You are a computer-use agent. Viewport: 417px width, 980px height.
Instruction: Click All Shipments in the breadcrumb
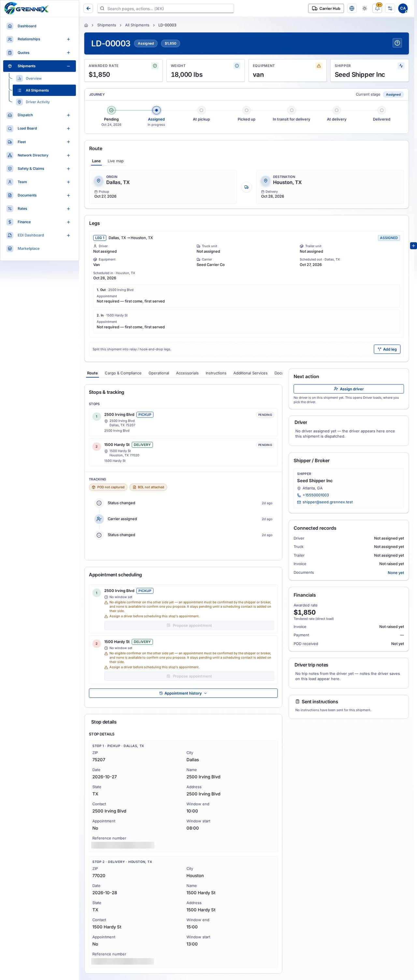point(137,25)
